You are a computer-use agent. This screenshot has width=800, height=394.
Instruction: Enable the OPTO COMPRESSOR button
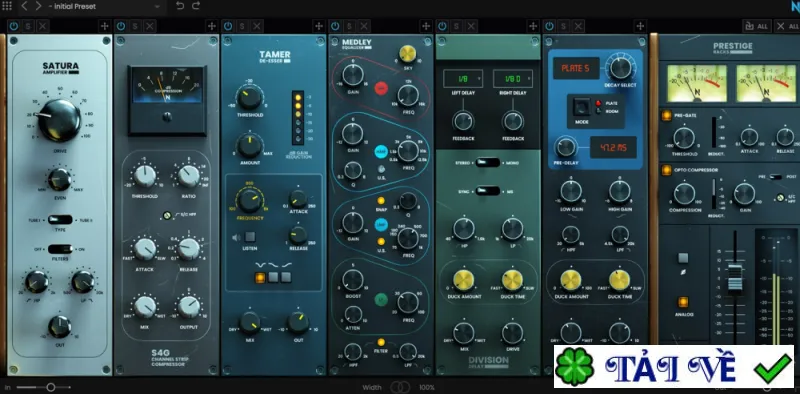pyautogui.click(x=666, y=170)
